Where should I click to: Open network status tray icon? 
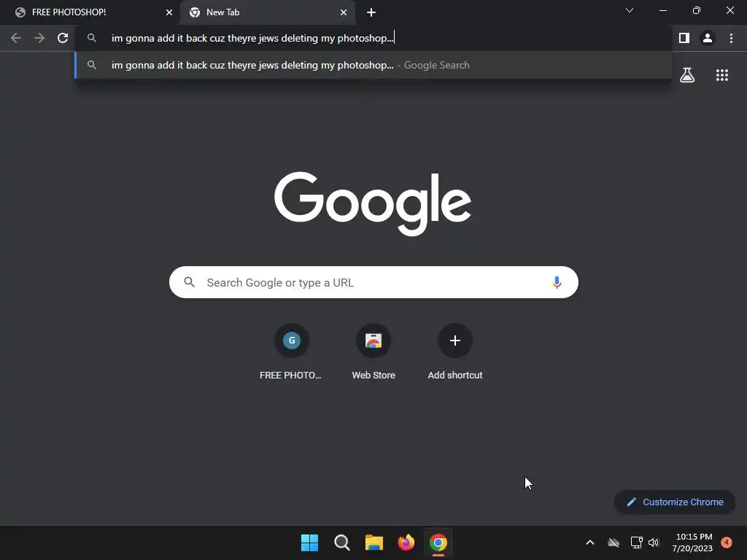pos(636,542)
